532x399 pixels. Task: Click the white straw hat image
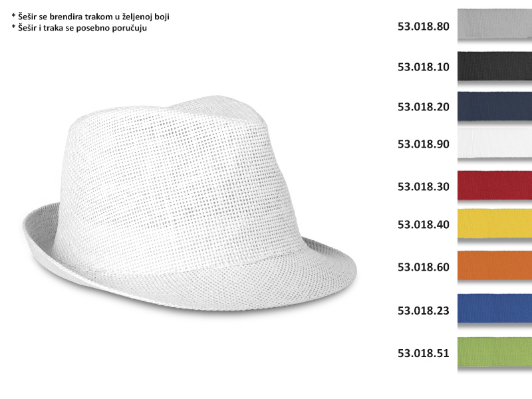point(190,203)
